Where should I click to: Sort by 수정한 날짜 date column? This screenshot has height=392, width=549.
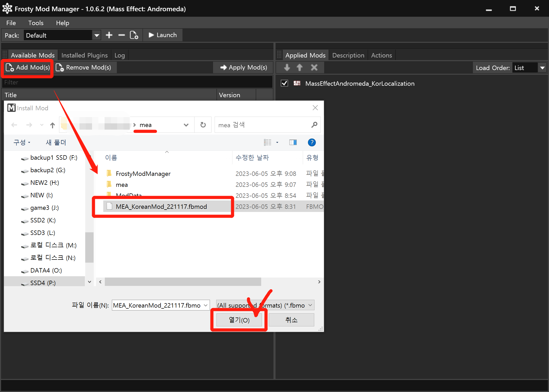[x=252, y=158]
